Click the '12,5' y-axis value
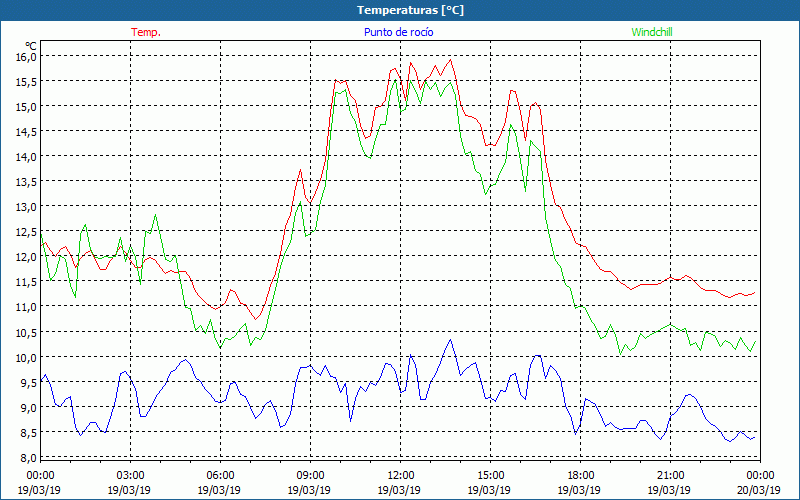800x500 pixels. (26, 232)
